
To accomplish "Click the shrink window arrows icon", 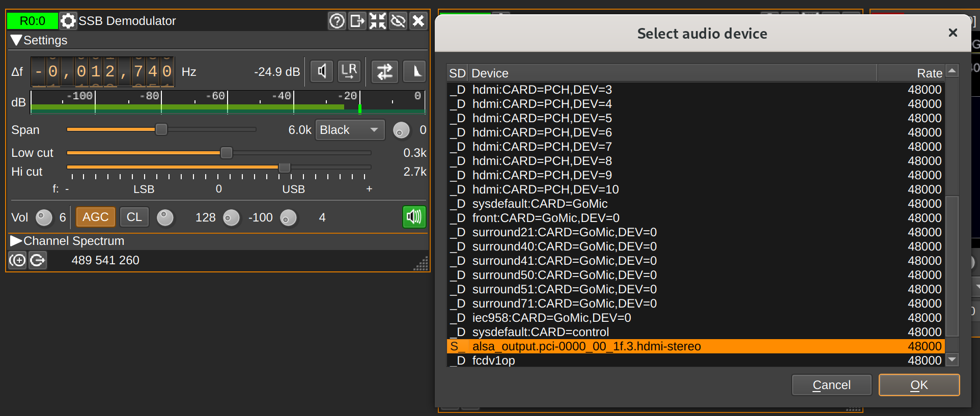I will [x=377, y=21].
